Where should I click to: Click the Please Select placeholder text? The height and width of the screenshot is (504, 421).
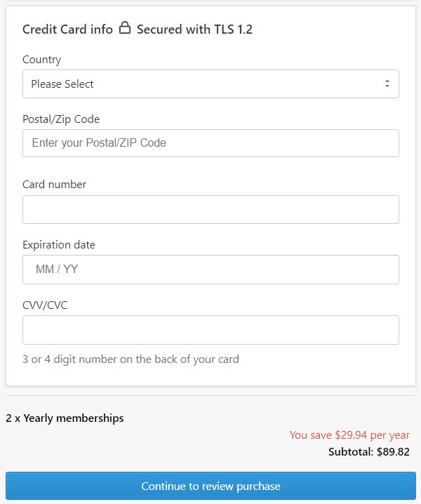(x=62, y=84)
